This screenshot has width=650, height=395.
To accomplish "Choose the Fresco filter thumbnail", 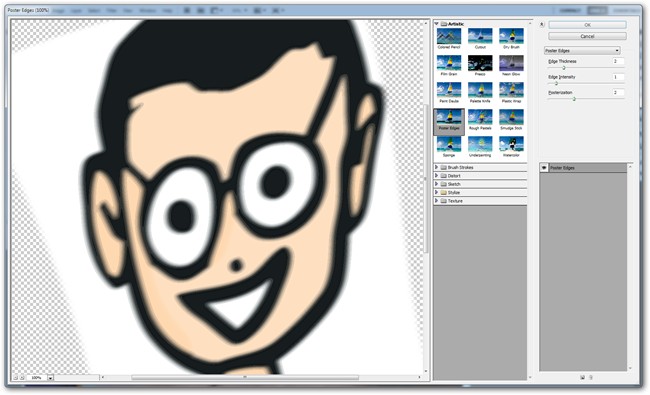I will tap(480, 63).
